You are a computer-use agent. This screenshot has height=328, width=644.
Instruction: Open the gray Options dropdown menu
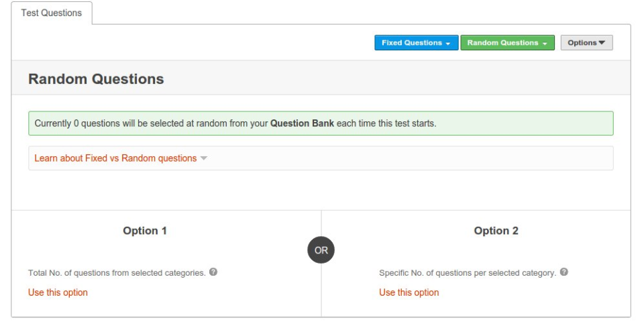pos(586,43)
